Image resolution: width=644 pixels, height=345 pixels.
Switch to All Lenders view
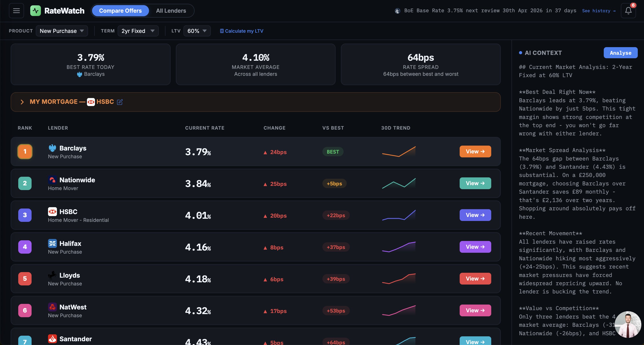point(171,11)
